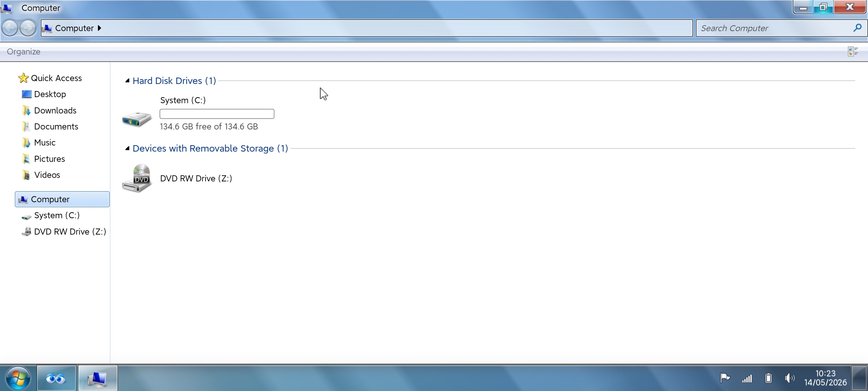Open the Organize menu
Viewport: 868px width, 391px height.
coord(24,52)
